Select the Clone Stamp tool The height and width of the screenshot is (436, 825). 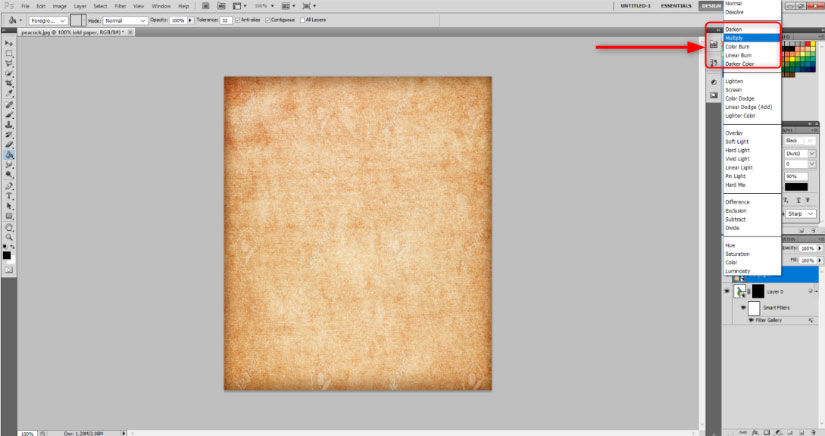pyautogui.click(x=9, y=125)
